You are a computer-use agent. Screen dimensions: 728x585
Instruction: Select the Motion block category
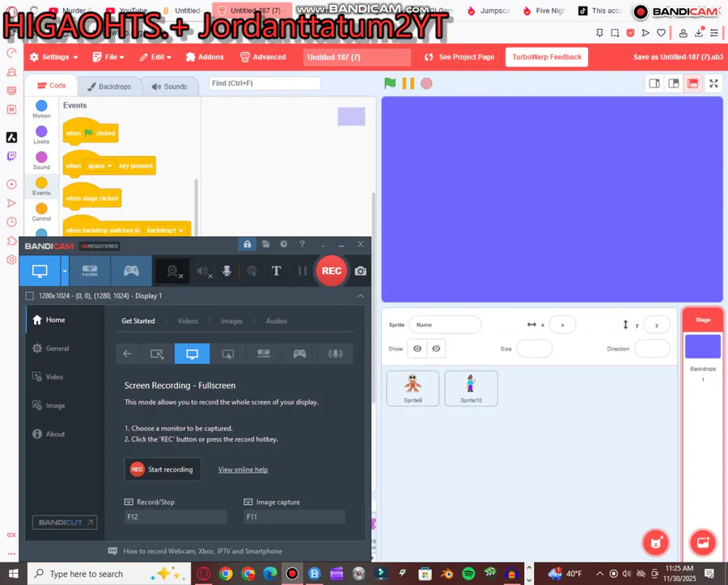pyautogui.click(x=41, y=109)
